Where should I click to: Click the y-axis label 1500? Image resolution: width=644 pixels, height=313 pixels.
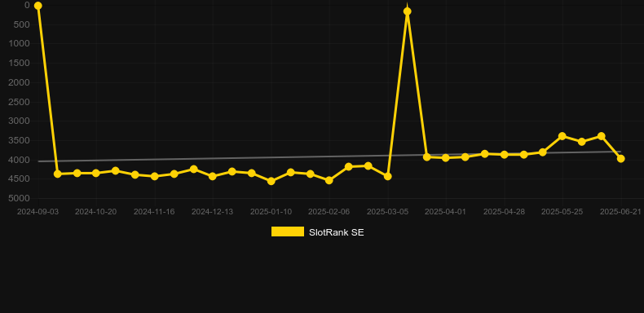20,63
